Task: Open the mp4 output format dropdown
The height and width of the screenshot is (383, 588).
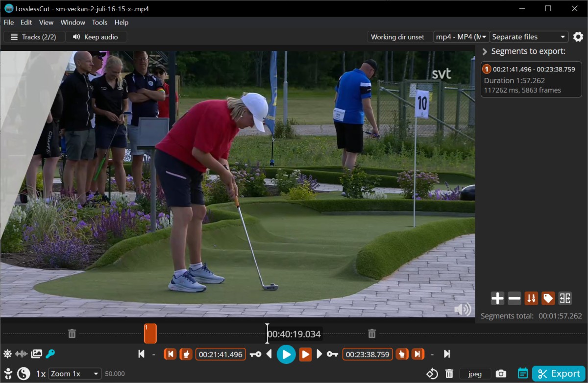Action: coord(461,37)
